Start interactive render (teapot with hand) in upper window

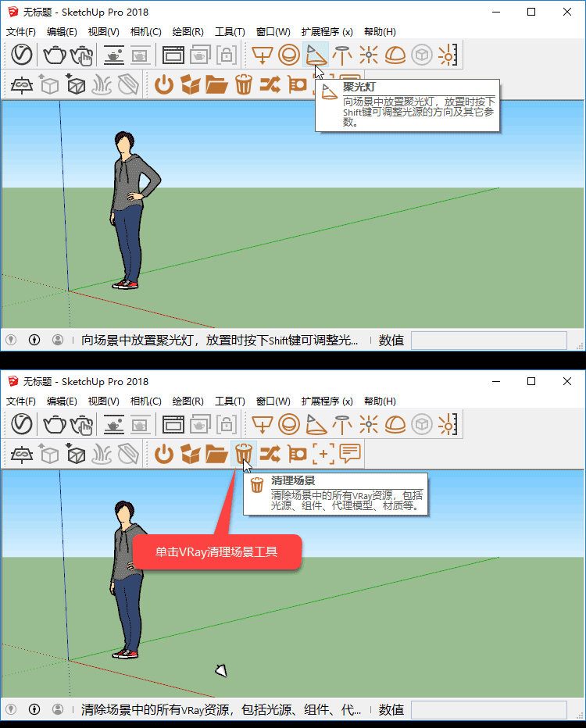click(82, 55)
